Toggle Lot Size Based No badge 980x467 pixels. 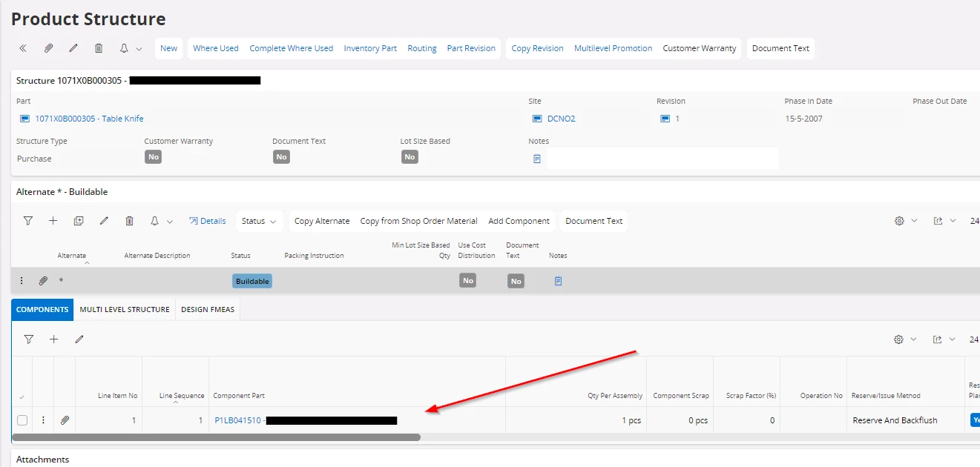tap(410, 157)
